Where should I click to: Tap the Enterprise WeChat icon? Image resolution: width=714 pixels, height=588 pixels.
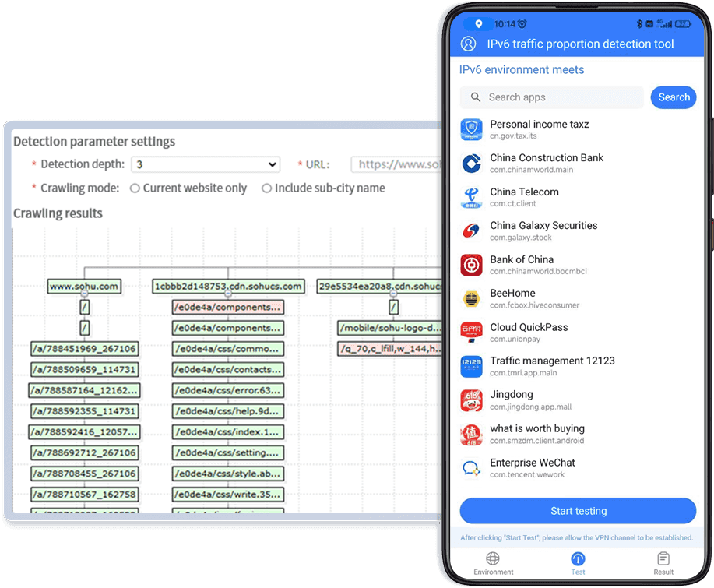click(x=472, y=467)
